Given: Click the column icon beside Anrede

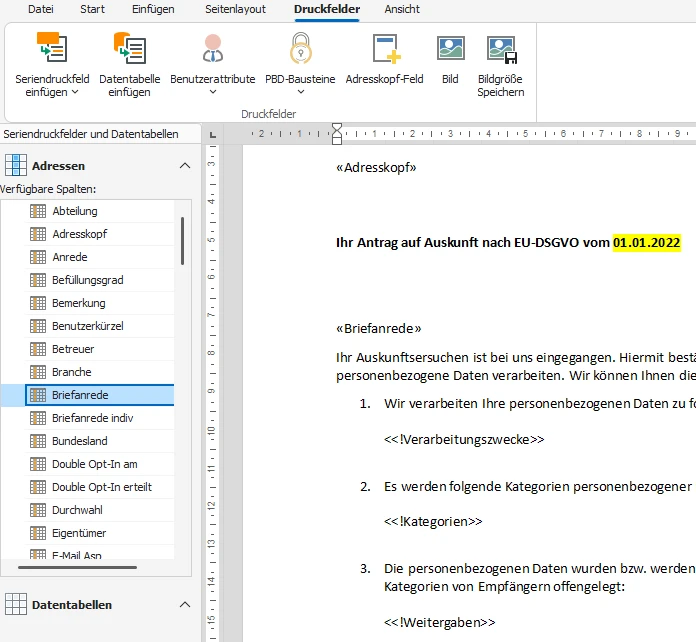Looking at the screenshot, I should tap(38, 257).
